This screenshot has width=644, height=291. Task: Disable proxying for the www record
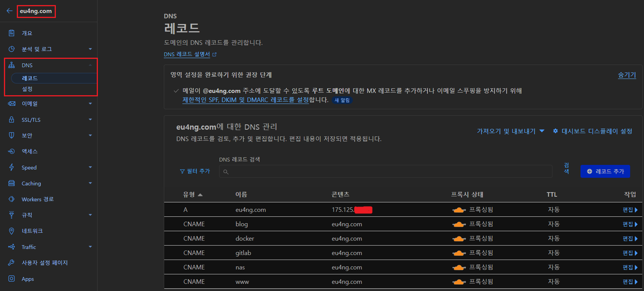click(459, 281)
